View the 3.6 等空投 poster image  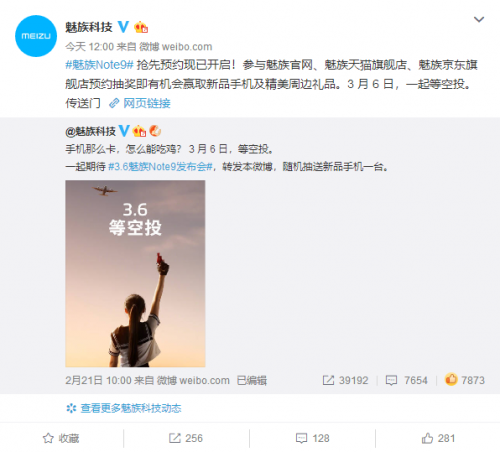coord(135,274)
